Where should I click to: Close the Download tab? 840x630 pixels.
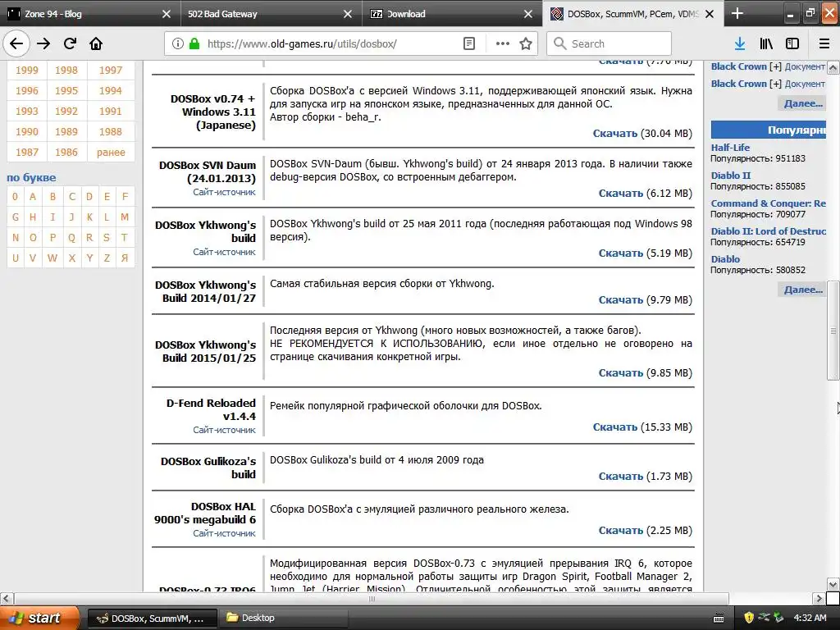click(528, 14)
